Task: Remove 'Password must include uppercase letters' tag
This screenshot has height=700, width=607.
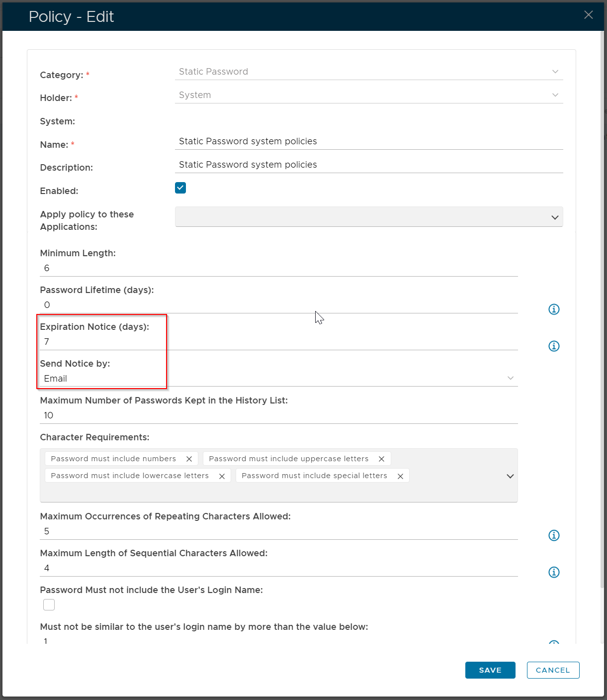Action: (x=381, y=459)
